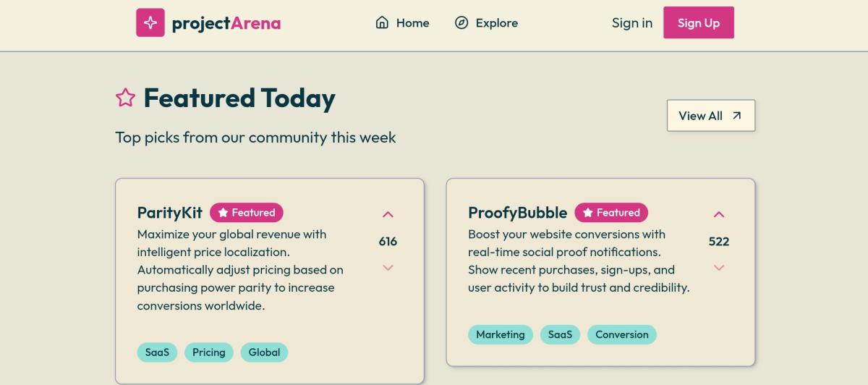
Task: Click the Marketing tag on ProofyBubble
Action: pyautogui.click(x=501, y=334)
